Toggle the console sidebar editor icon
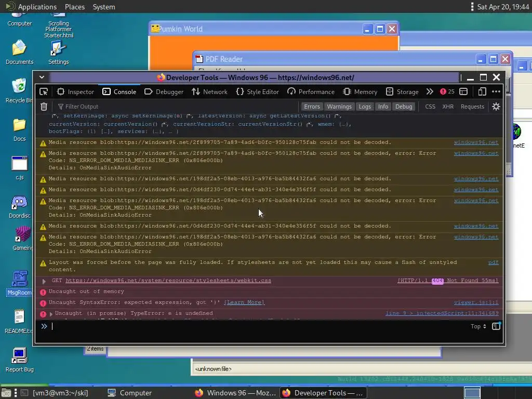 (496, 326)
